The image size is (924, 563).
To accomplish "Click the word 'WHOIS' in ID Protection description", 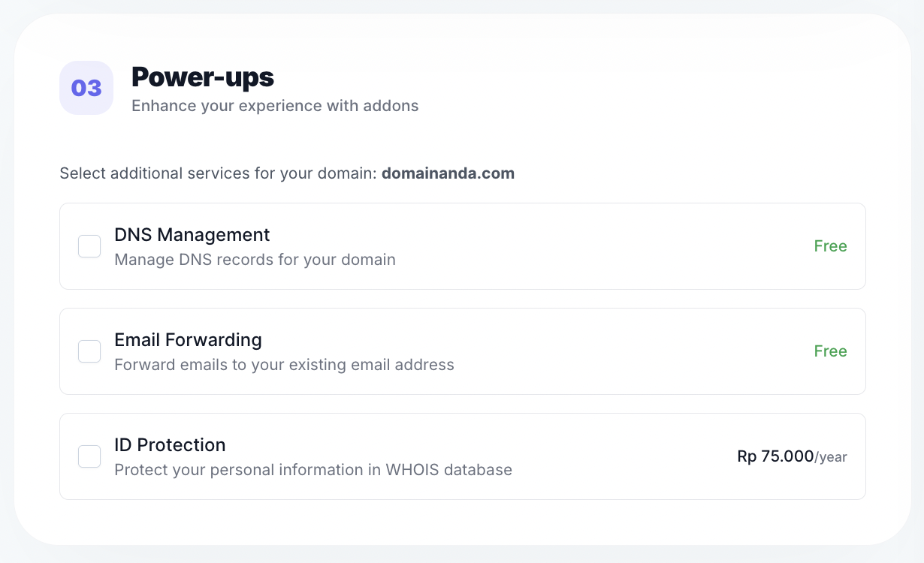I will [x=412, y=470].
